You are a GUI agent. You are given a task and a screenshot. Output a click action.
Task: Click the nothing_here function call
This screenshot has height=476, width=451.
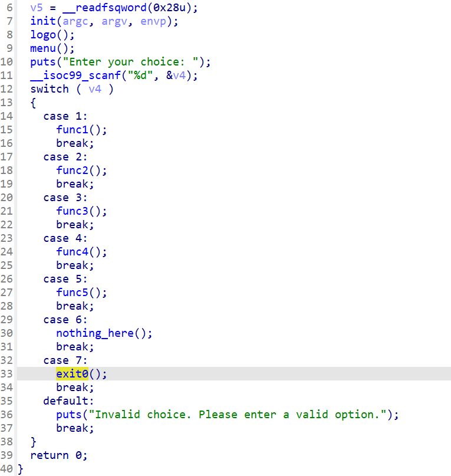(x=95, y=333)
